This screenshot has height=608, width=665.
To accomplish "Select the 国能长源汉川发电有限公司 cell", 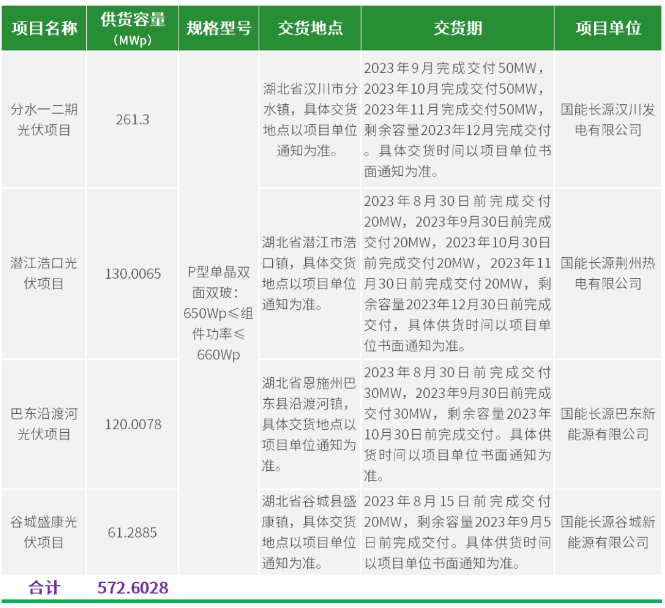I will 608,119.
